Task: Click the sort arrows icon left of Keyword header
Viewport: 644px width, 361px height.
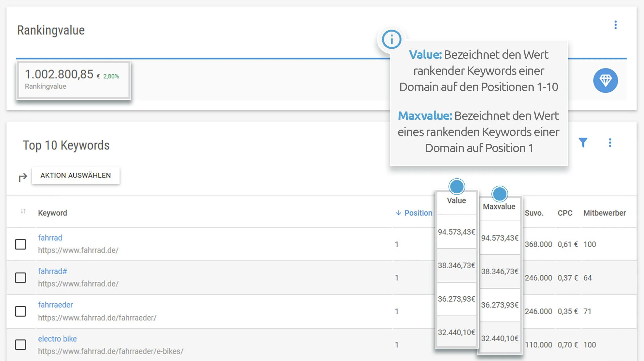Action: pyautogui.click(x=22, y=212)
